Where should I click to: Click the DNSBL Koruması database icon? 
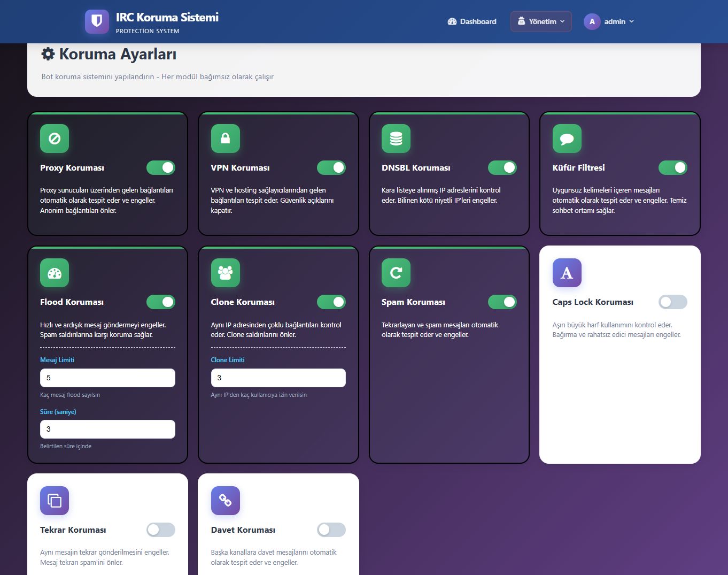point(396,139)
